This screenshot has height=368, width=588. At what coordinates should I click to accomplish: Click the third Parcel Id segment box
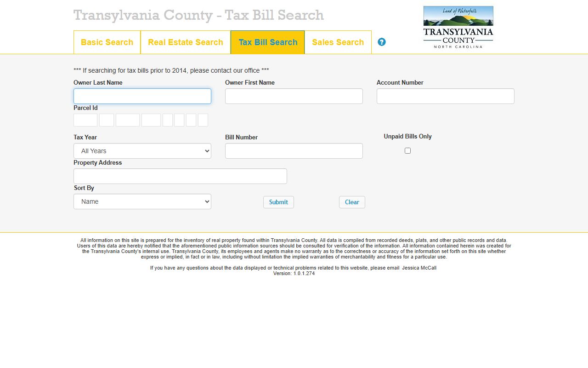point(128,120)
